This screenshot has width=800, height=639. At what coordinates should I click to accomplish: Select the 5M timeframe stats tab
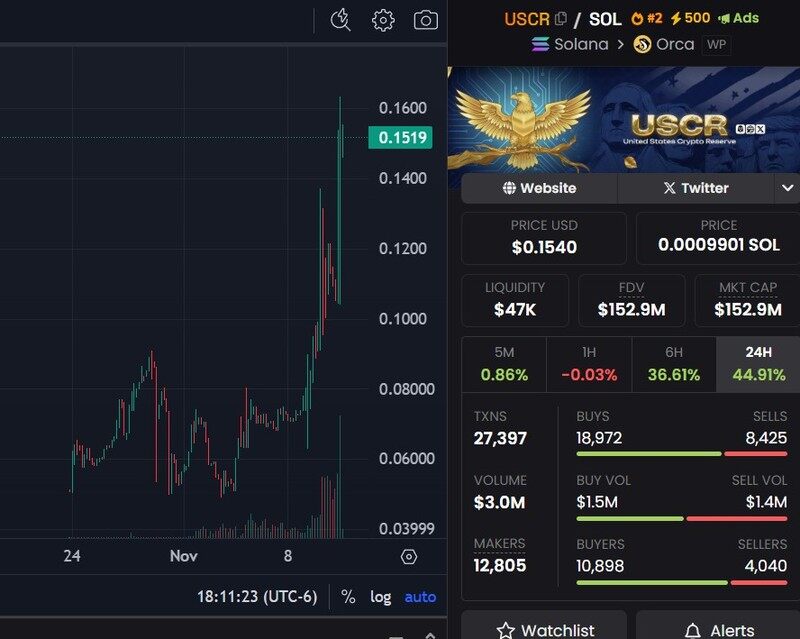(x=504, y=364)
